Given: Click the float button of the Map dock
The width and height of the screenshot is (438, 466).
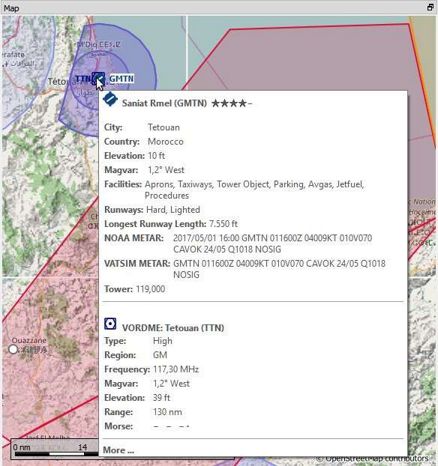Looking at the screenshot, I should (430, 7).
